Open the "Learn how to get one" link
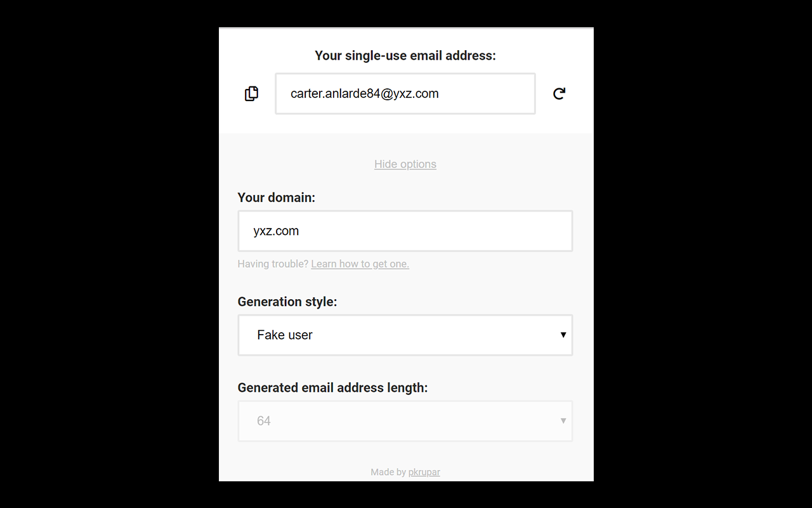 pyautogui.click(x=360, y=264)
